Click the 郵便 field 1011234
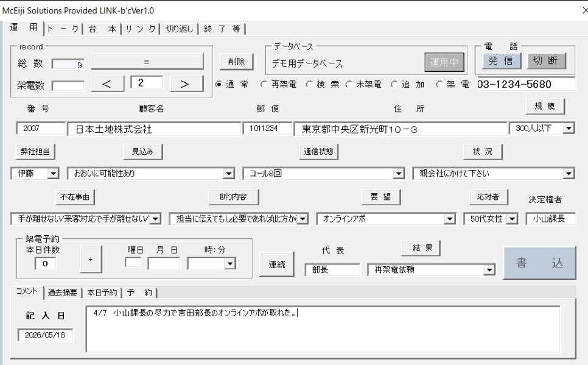This screenshot has width=588, height=365. pos(267,129)
